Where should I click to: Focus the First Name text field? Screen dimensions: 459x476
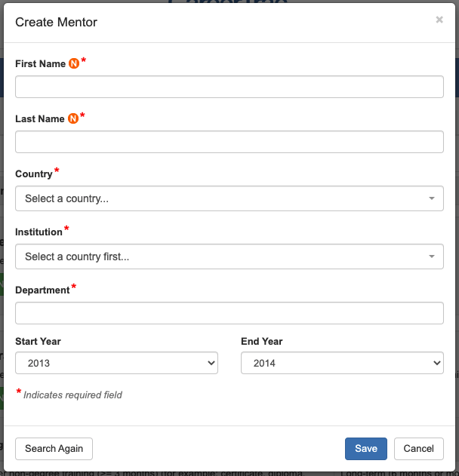229,88
